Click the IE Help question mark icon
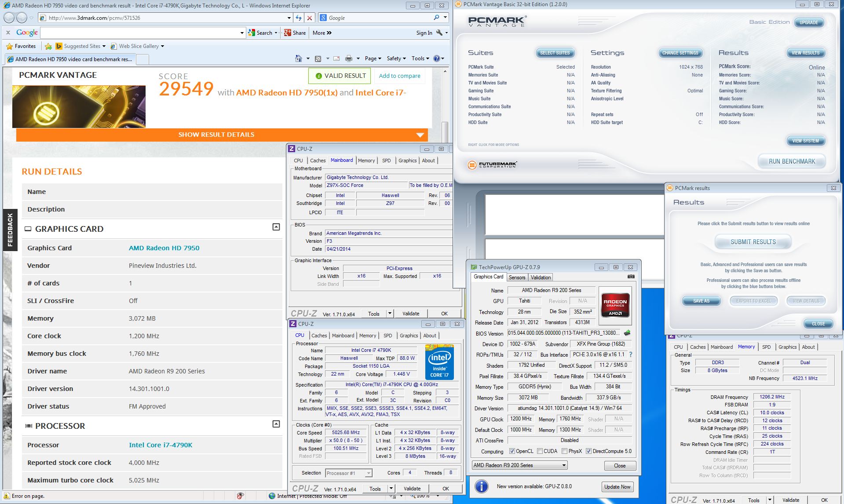The width and height of the screenshot is (844, 504). pos(436,58)
